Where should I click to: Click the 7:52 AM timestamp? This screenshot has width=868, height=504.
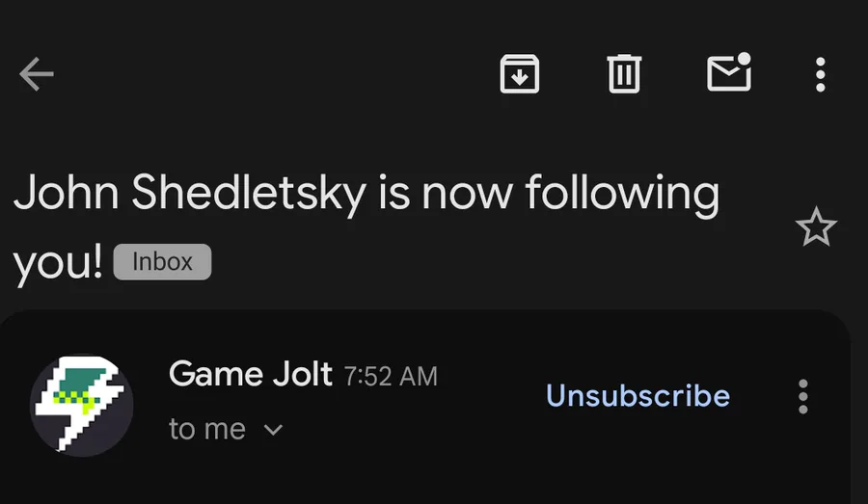[391, 376]
